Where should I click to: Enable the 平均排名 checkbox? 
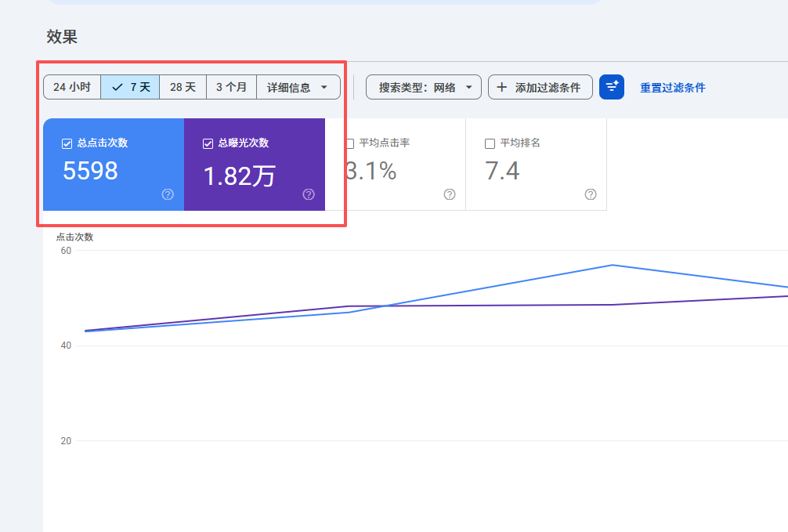490,143
